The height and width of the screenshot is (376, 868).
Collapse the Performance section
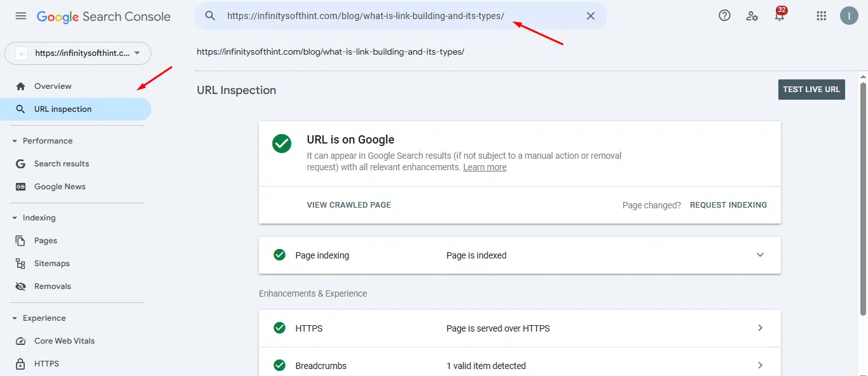[14, 141]
